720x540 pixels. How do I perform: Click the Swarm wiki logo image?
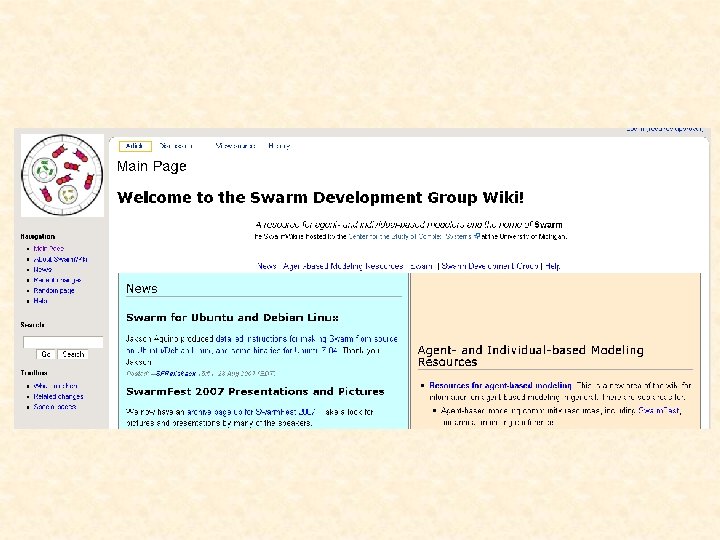62,175
